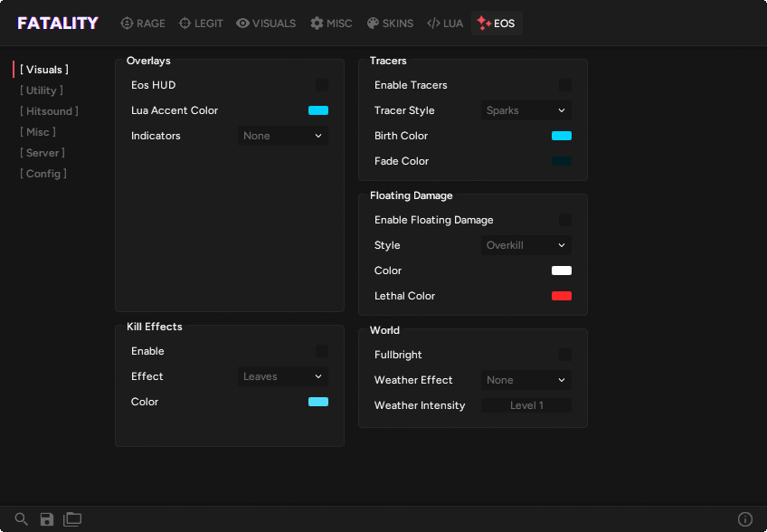Open the LUA tab
This screenshot has height=532, width=767.
[x=445, y=23]
